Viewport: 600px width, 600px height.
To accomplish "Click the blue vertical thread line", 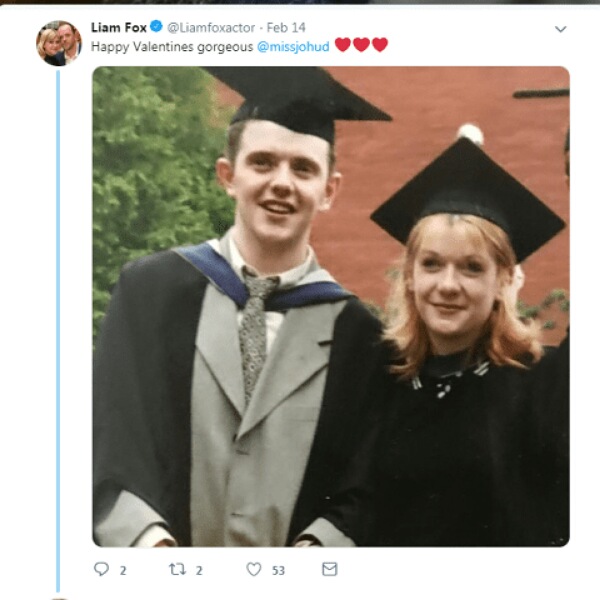I will click(58, 331).
